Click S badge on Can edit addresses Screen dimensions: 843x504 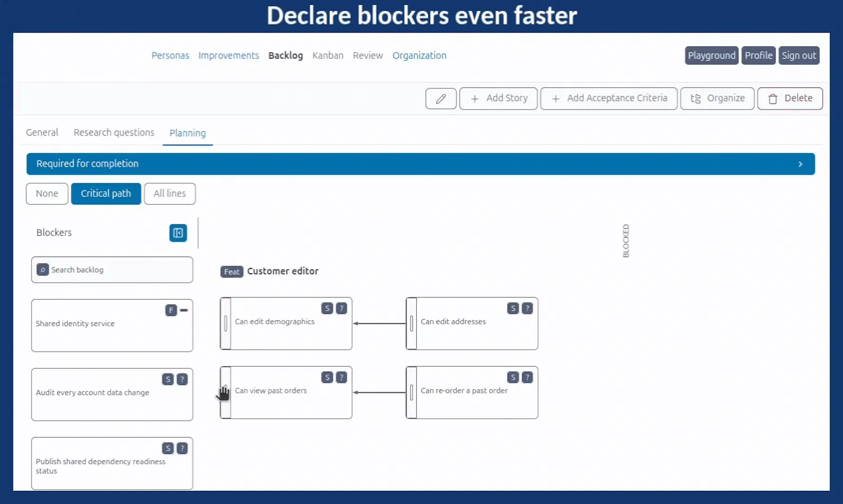click(x=513, y=308)
